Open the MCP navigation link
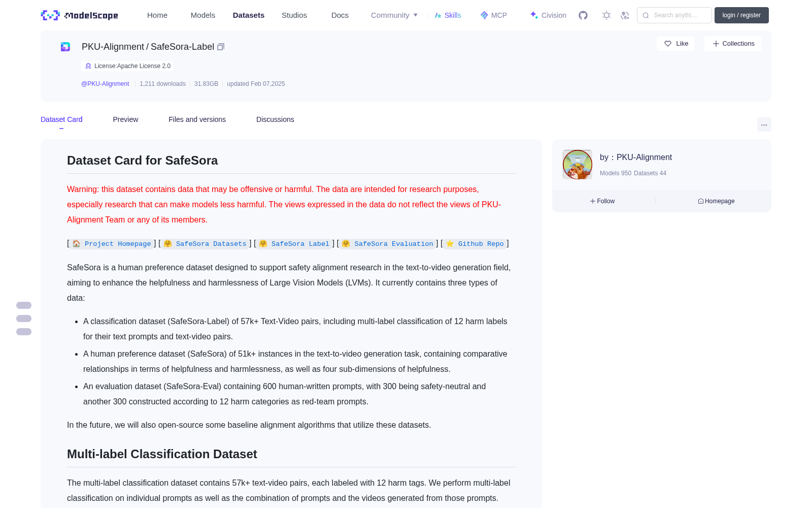This screenshot has height=508, width=812. click(494, 15)
